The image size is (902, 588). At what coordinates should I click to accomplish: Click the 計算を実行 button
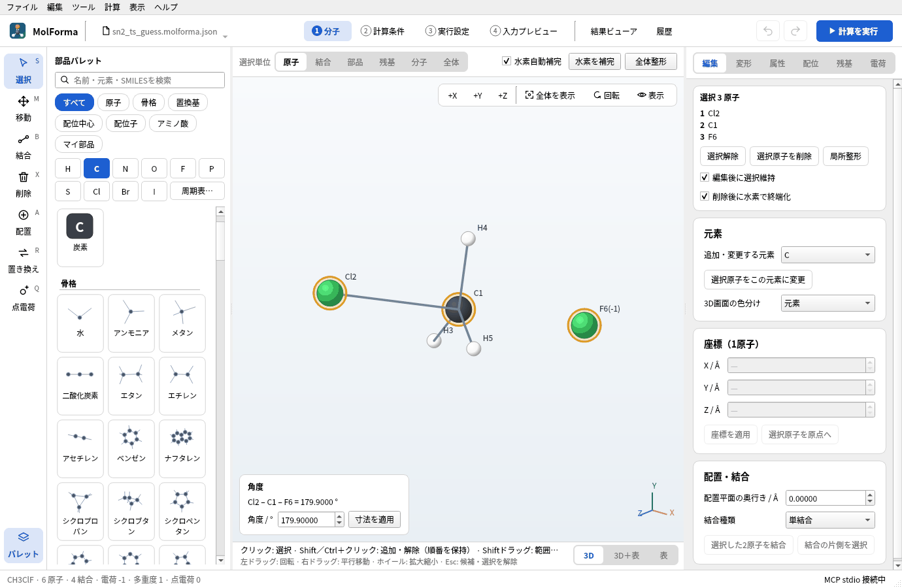854,31
